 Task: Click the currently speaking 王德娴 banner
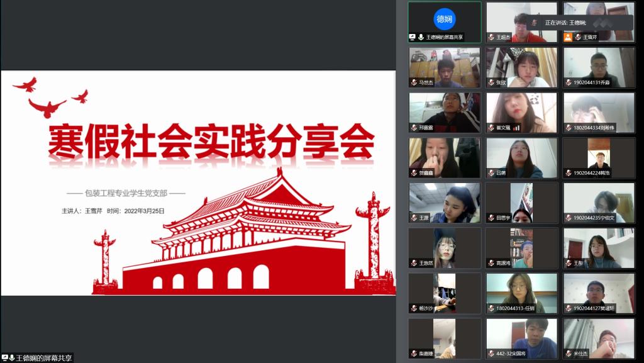pos(579,23)
